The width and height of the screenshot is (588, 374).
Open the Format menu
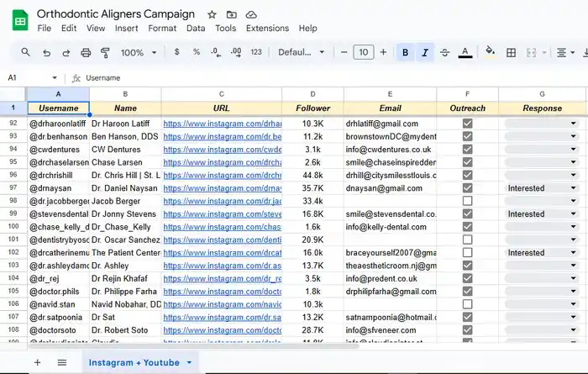point(162,28)
